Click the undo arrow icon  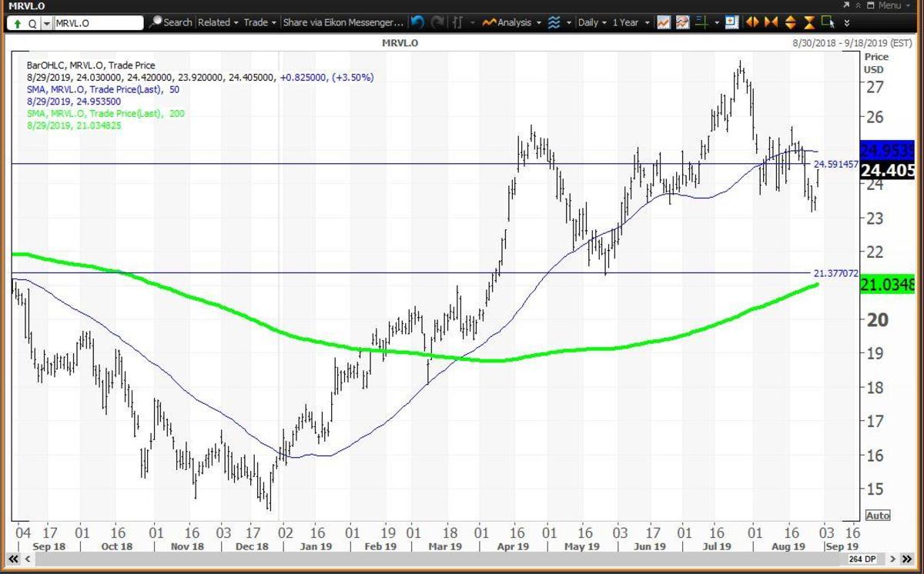[x=417, y=22]
